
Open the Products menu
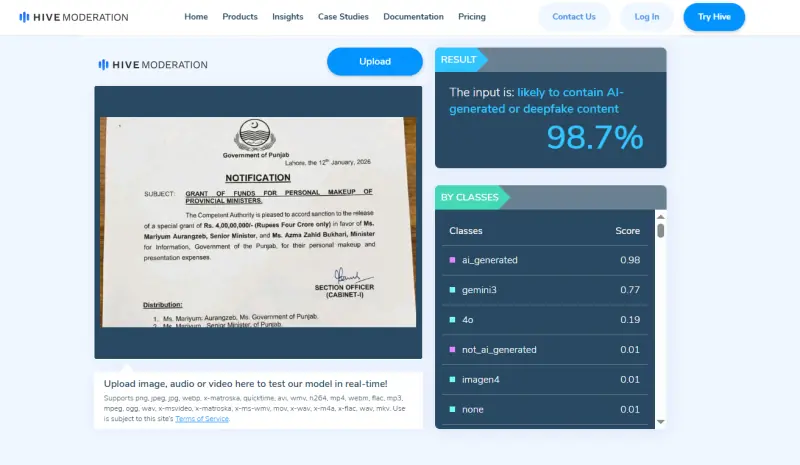click(x=240, y=17)
